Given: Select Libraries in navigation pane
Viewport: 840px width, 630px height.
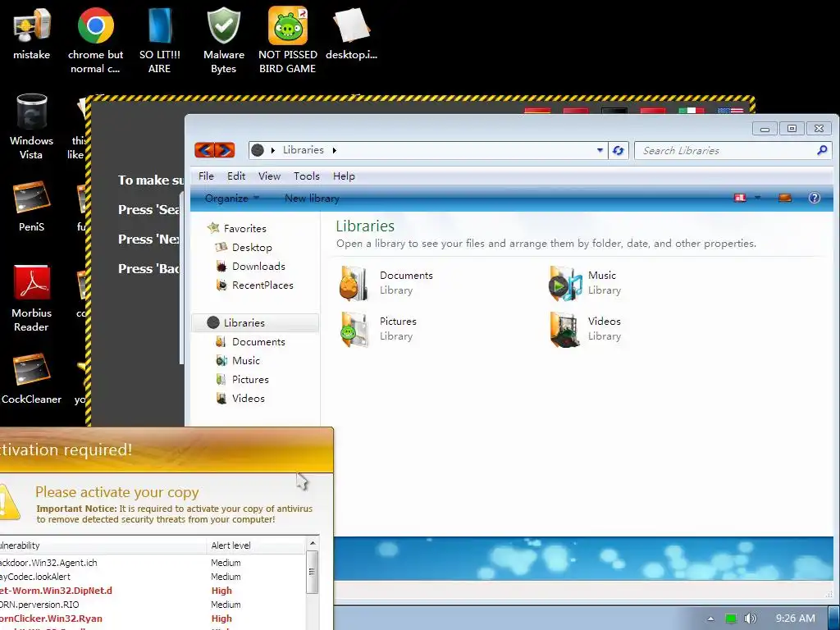Looking at the screenshot, I should click(x=255, y=322).
